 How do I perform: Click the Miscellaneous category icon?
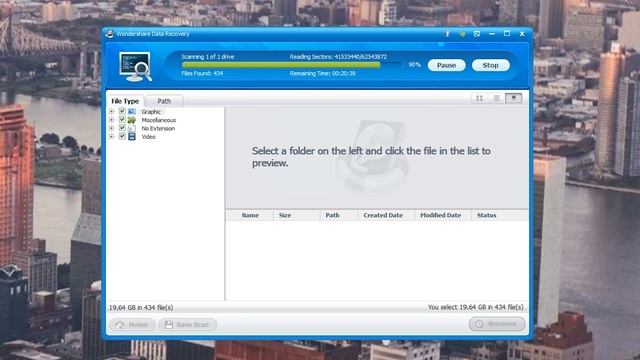132,120
